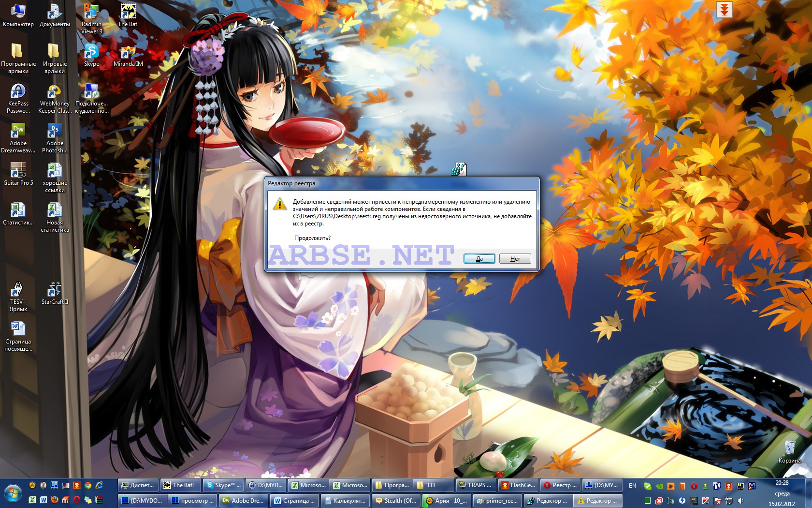Switch to the Opera Реестр taskbar window
This screenshot has width=812, height=508.
(561, 485)
